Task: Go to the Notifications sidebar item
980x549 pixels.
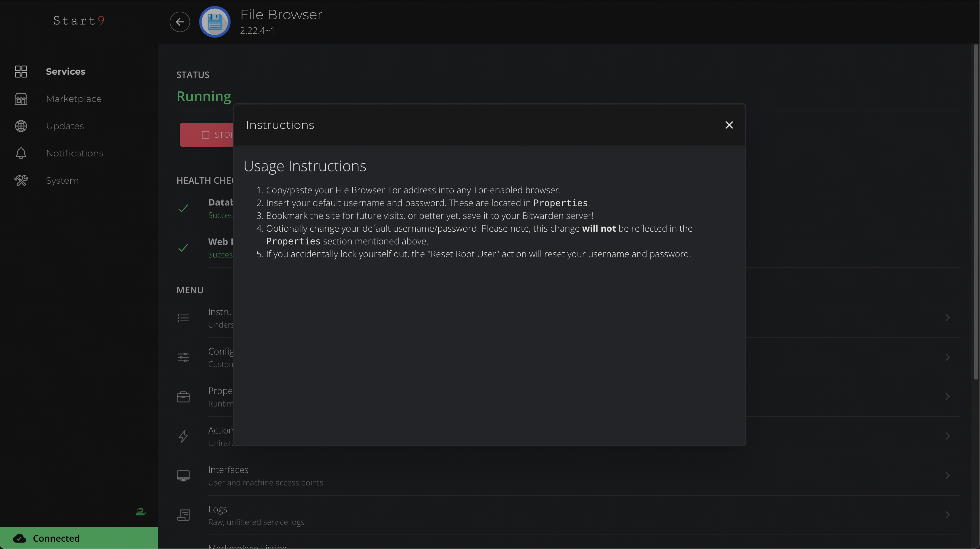Action: (x=75, y=153)
